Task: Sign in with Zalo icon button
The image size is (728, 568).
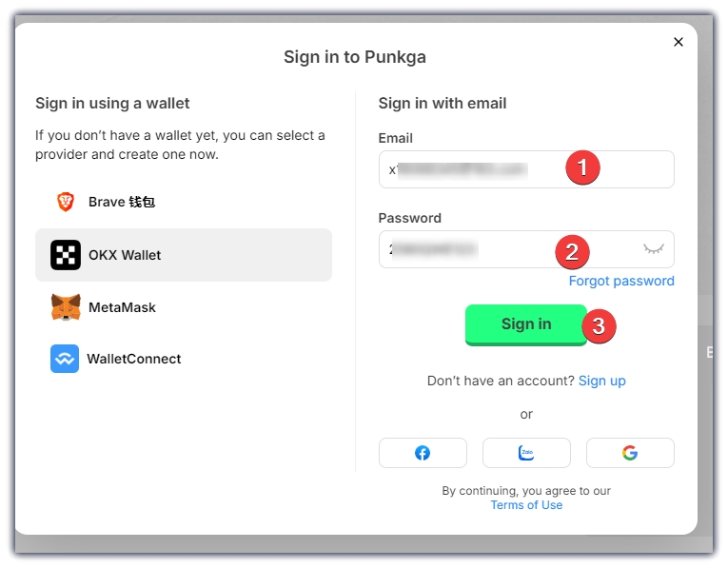Action: pos(526,453)
